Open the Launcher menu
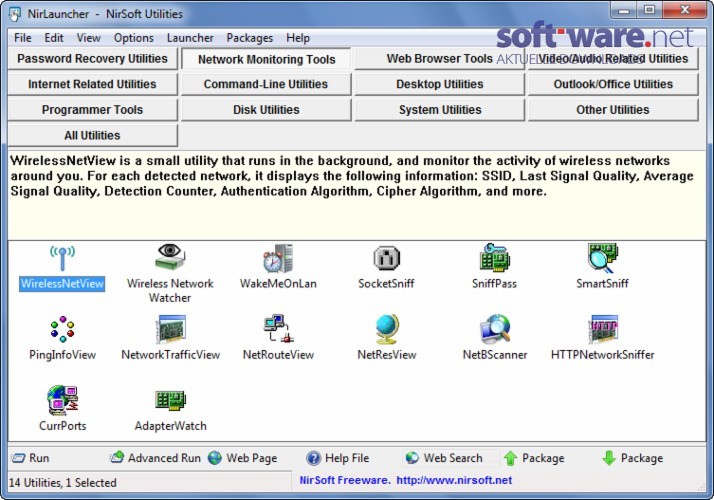This screenshot has height=500, width=714. [190, 38]
